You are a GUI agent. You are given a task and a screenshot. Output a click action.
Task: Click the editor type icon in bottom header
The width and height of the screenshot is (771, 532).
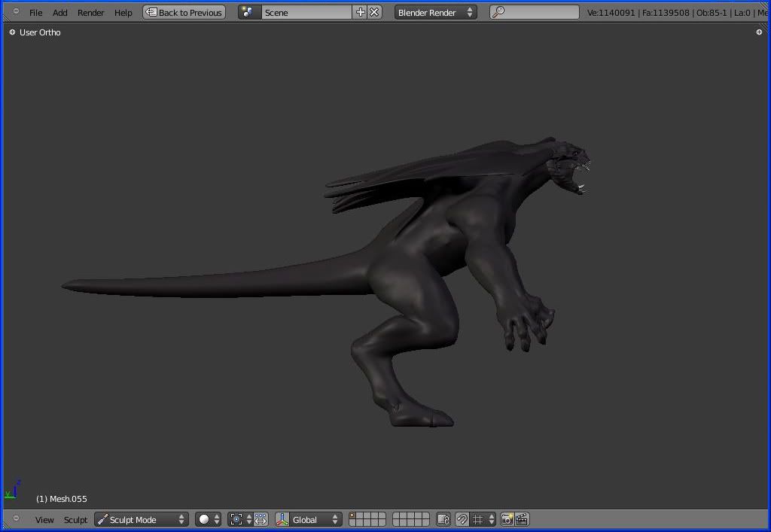15,519
